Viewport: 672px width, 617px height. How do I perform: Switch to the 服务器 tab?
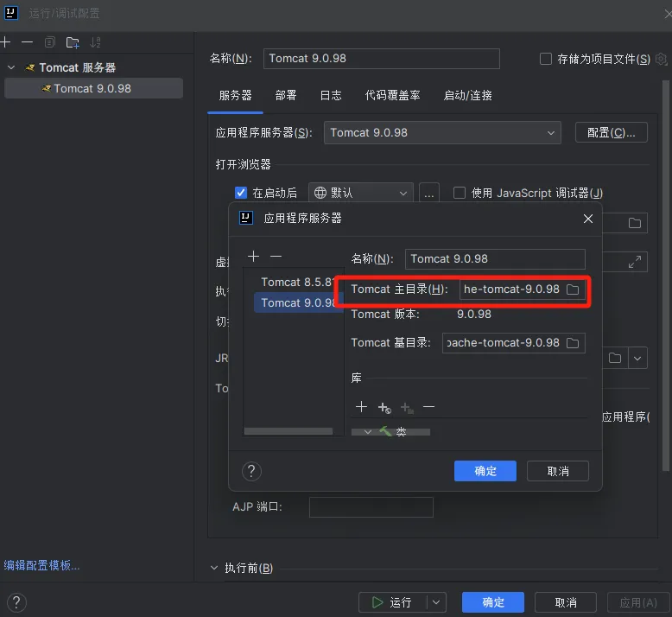(235, 95)
